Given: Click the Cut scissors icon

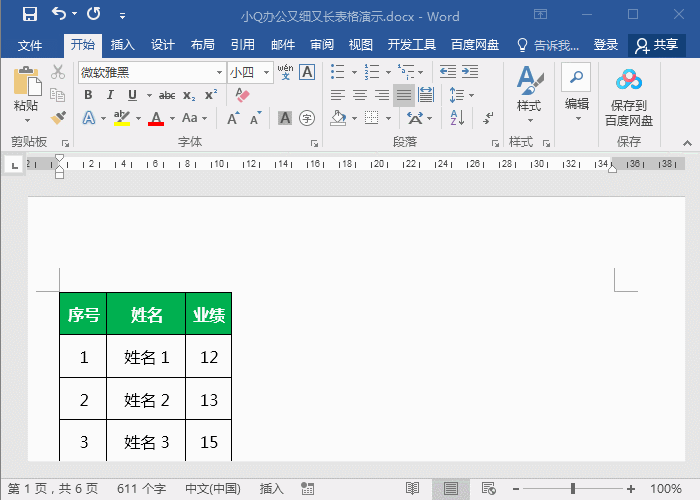Looking at the screenshot, I should (58, 71).
